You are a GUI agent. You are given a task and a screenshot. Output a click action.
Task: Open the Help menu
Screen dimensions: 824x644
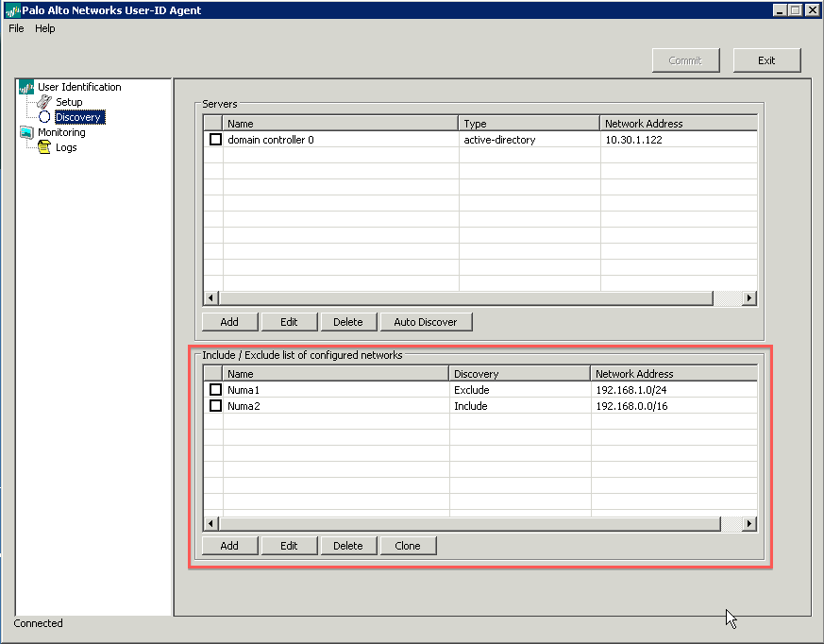44,28
